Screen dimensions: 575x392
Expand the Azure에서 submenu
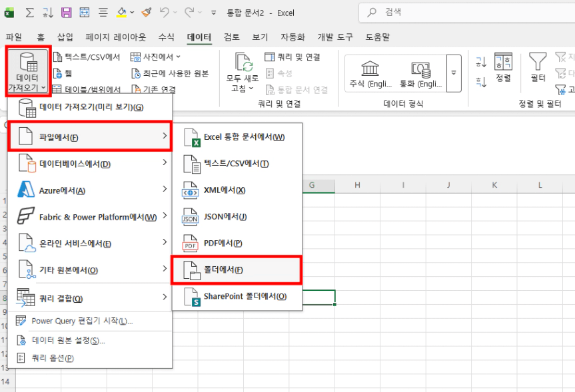[x=90, y=190]
